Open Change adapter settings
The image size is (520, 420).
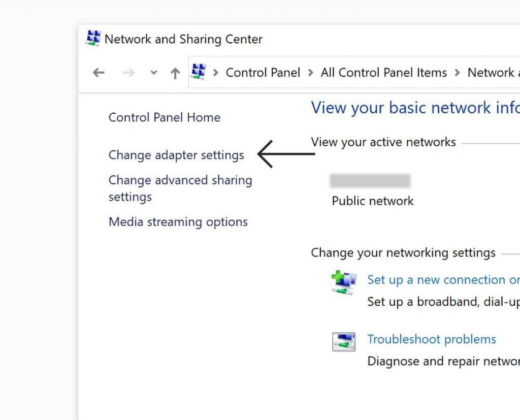(x=176, y=155)
